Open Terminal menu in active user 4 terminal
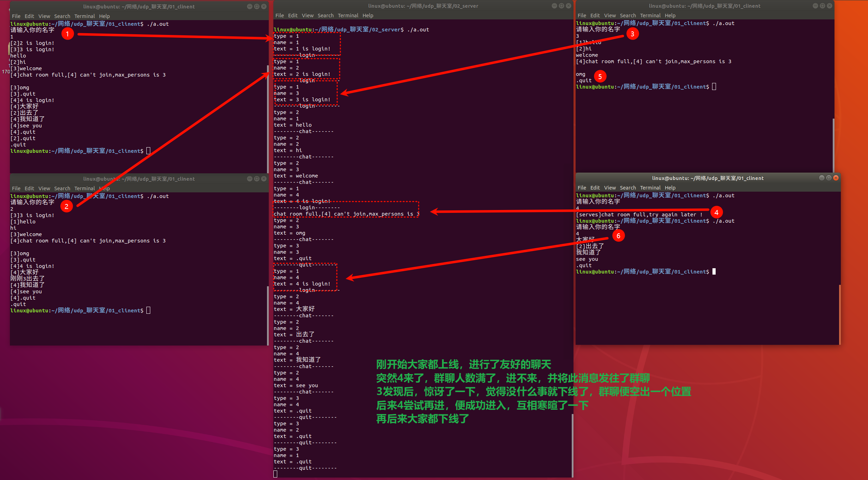 (650, 188)
